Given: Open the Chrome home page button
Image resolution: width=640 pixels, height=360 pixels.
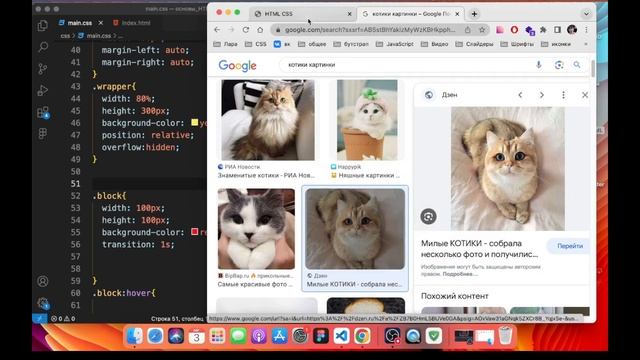Looking at the screenshot, I should pos(260,30).
